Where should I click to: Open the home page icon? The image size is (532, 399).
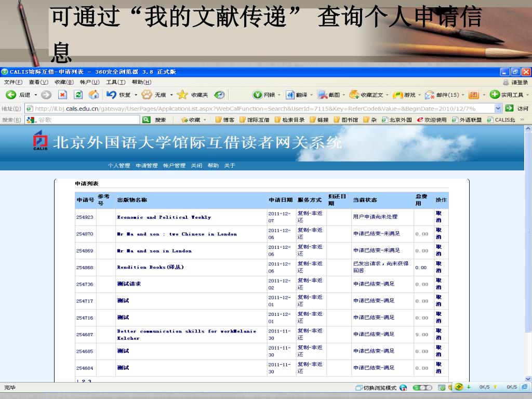point(94,95)
